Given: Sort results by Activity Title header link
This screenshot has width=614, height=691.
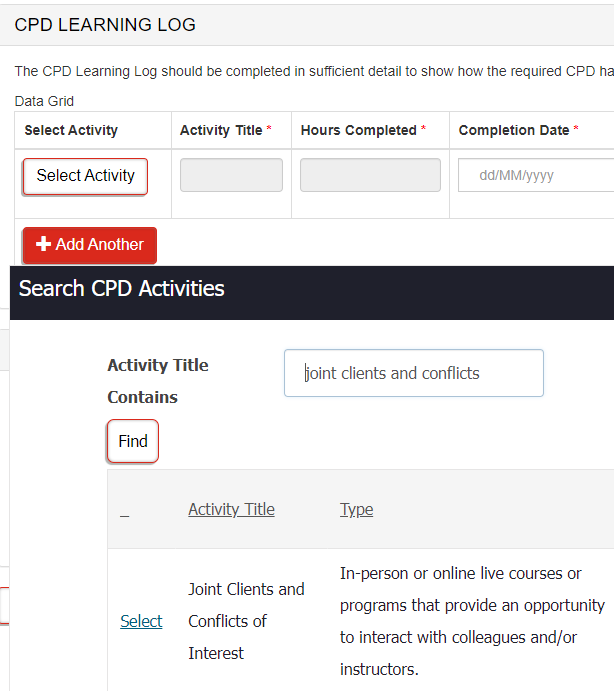Looking at the screenshot, I should [231, 509].
